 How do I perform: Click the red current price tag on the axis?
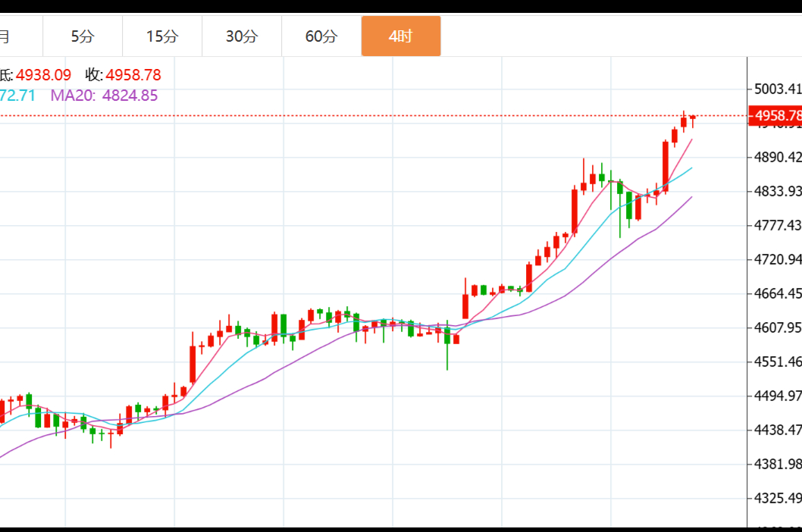[x=776, y=116]
